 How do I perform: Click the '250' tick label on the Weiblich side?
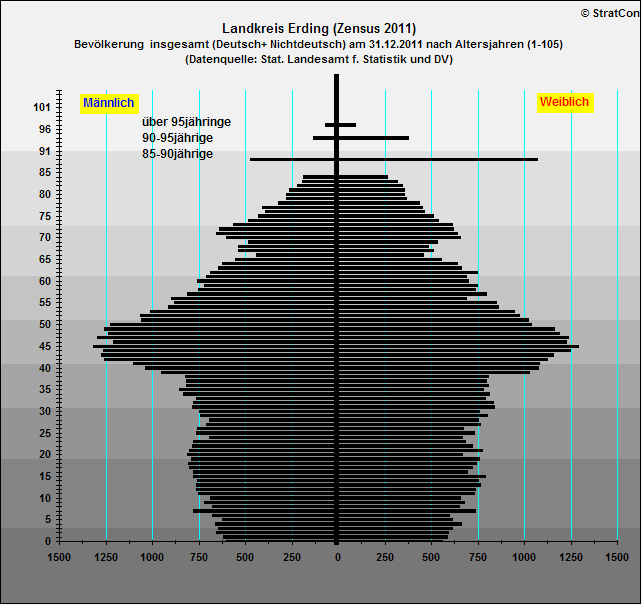(385, 558)
